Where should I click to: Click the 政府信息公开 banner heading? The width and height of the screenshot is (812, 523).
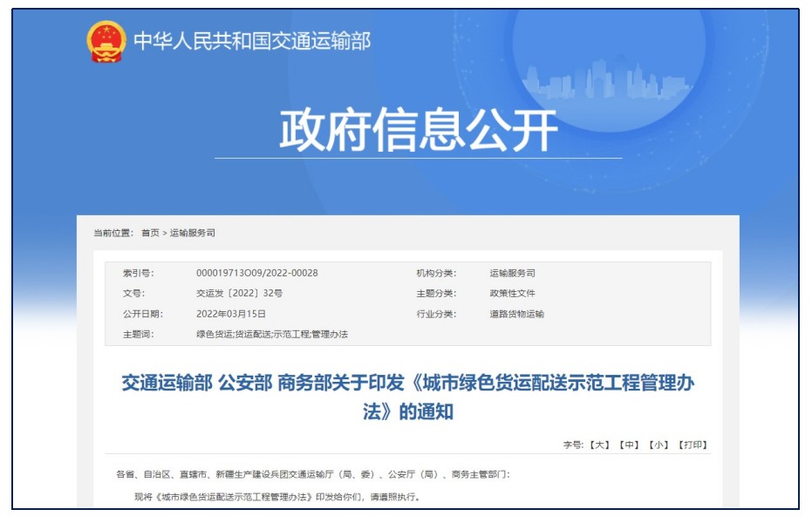[x=419, y=130]
